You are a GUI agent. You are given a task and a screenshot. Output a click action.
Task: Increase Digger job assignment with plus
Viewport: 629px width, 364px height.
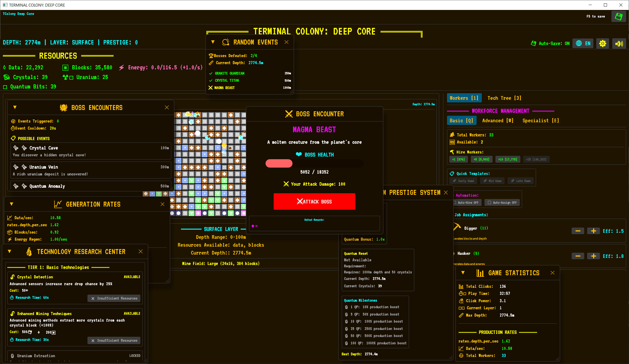(x=593, y=231)
